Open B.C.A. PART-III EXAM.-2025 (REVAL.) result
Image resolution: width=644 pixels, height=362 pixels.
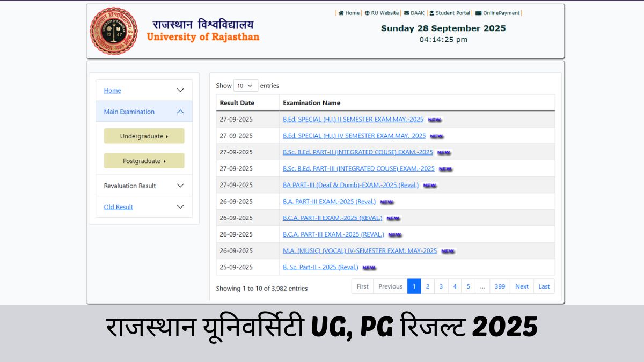click(334, 234)
